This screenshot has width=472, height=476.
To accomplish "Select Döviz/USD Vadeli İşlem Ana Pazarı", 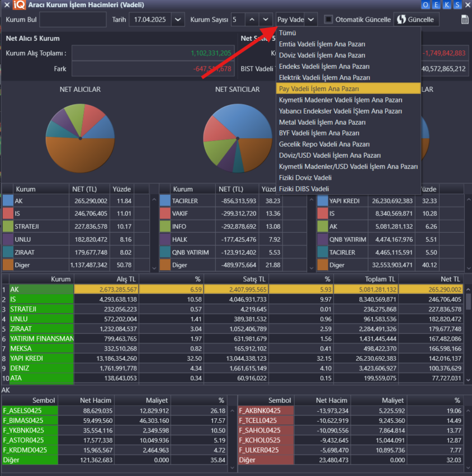I will tap(348, 155).
